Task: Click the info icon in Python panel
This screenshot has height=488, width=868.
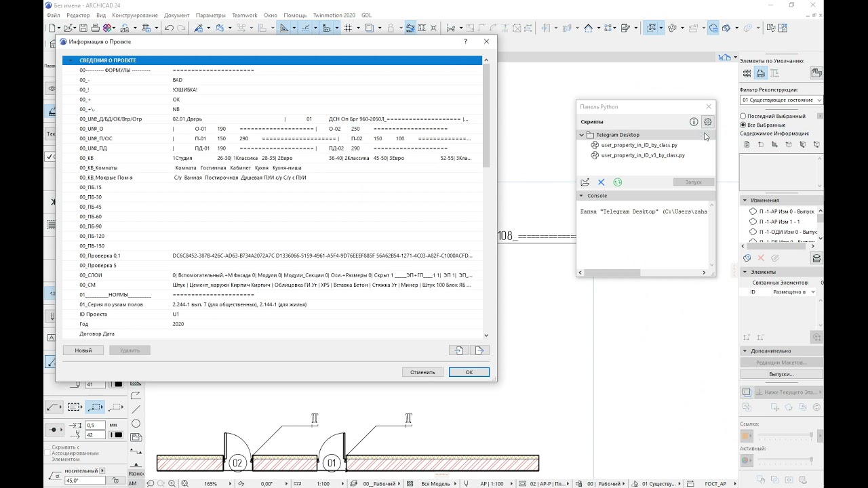Action: click(694, 122)
